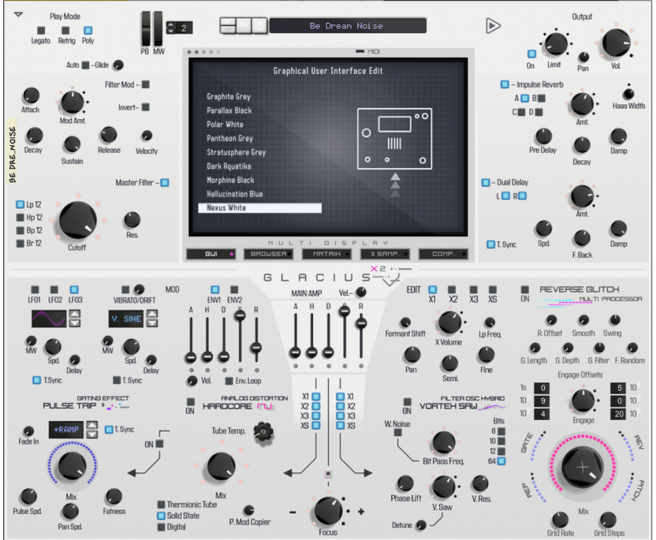Choose the Hallucination Blue theme entry
The image size is (656, 540).
pos(234,194)
